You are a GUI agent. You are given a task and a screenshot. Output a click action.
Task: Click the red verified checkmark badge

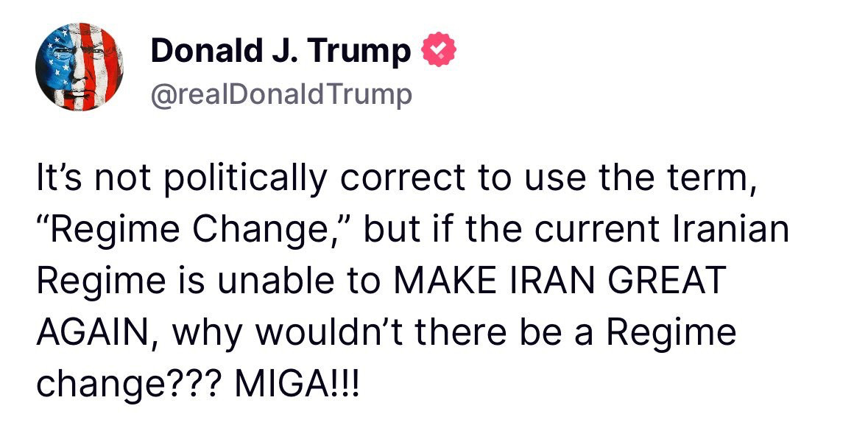pyautogui.click(x=439, y=51)
